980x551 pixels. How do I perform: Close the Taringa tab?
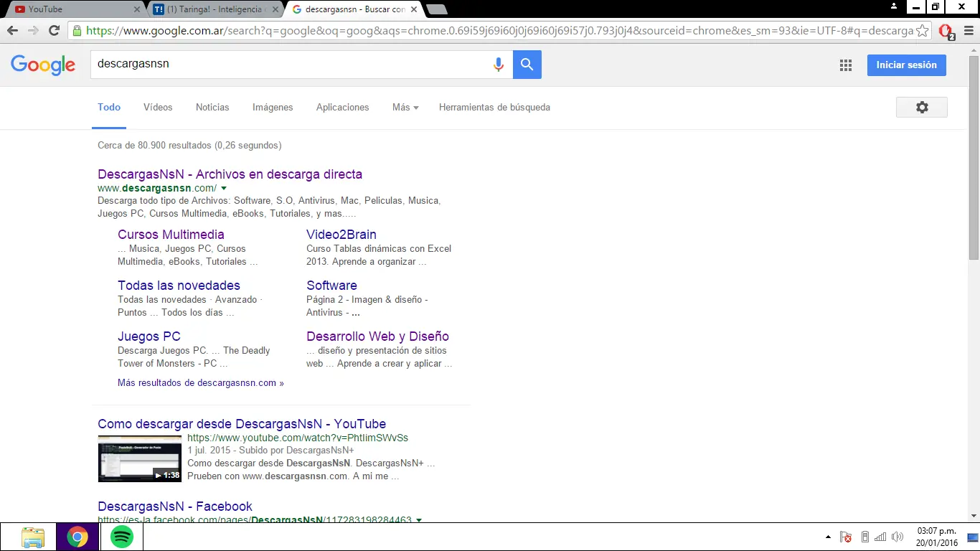point(275,9)
